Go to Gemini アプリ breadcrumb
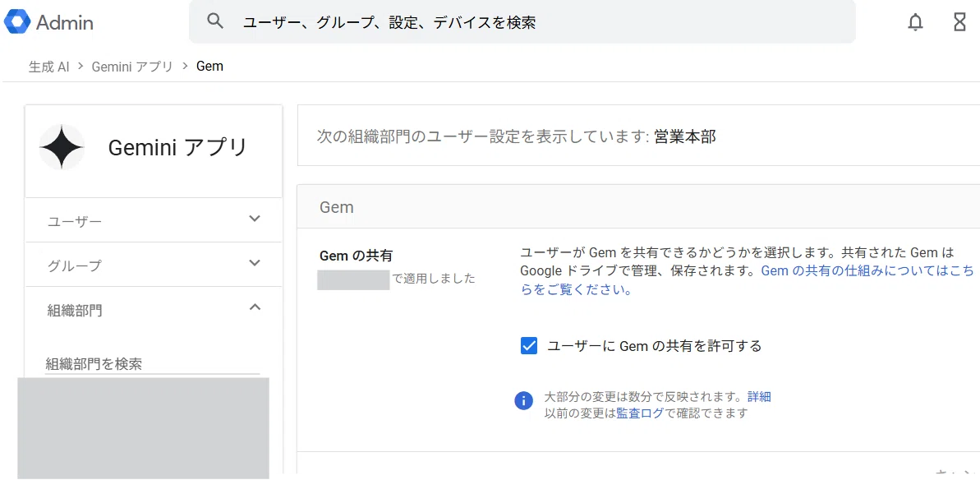 (x=132, y=67)
